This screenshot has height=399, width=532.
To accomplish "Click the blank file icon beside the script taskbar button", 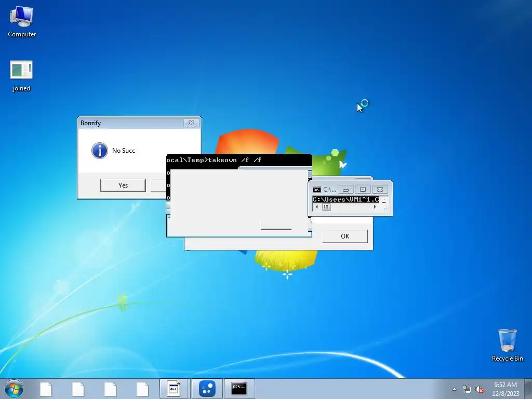I will pyautogui.click(x=142, y=389).
